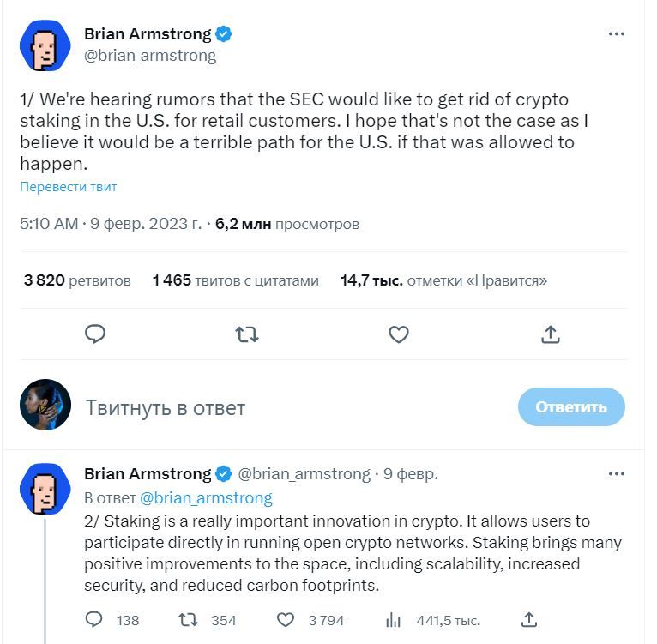Share the second tweet about staking
Screen dimensions: 657x644
click(x=529, y=619)
